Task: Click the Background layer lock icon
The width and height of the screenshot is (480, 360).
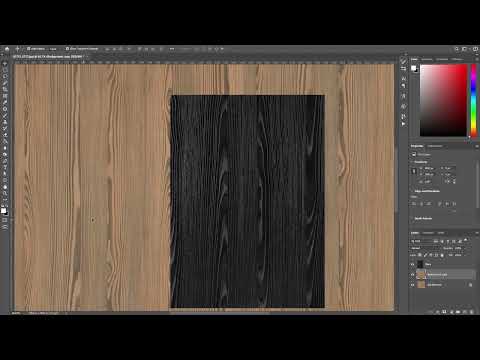Action: point(470,285)
